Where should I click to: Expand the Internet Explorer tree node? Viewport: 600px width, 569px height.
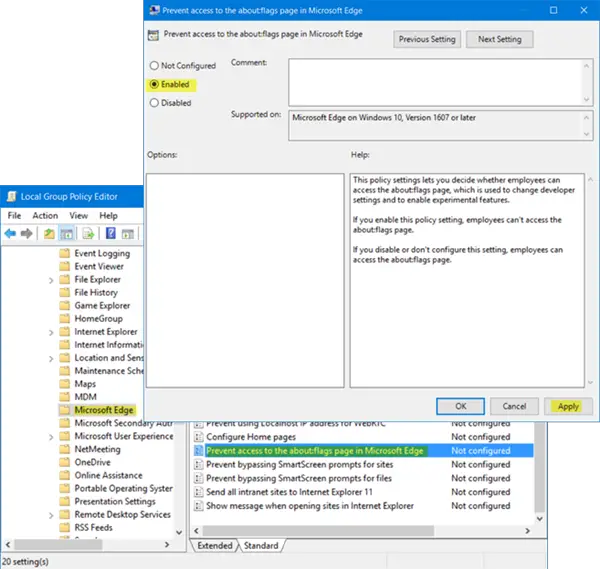click(x=51, y=332)
